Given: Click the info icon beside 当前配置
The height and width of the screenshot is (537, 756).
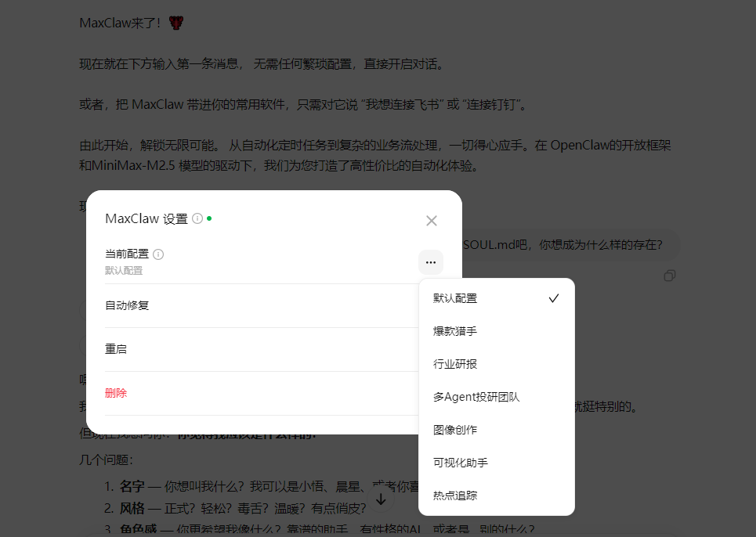Looking at the screenshot, I should click(x=158, y=254).
